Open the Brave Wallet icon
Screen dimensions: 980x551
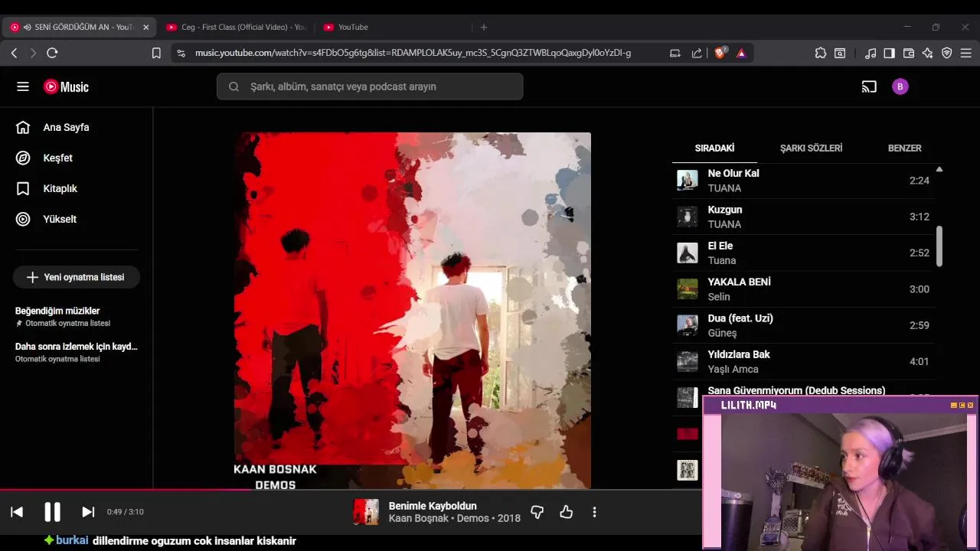909,53
